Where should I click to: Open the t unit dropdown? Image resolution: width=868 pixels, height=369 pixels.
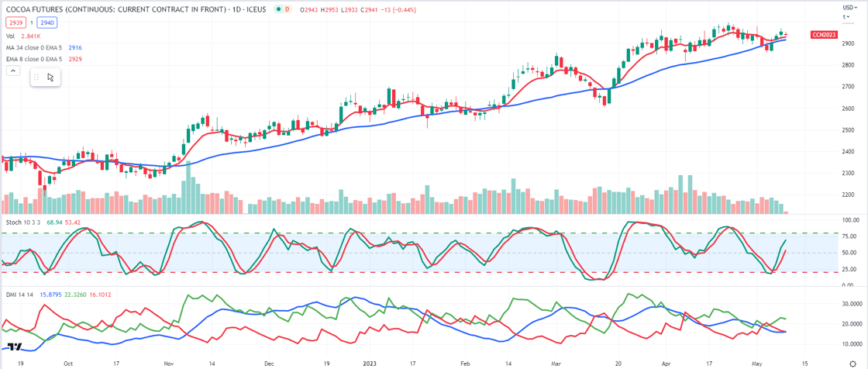(x=846, y=16)
